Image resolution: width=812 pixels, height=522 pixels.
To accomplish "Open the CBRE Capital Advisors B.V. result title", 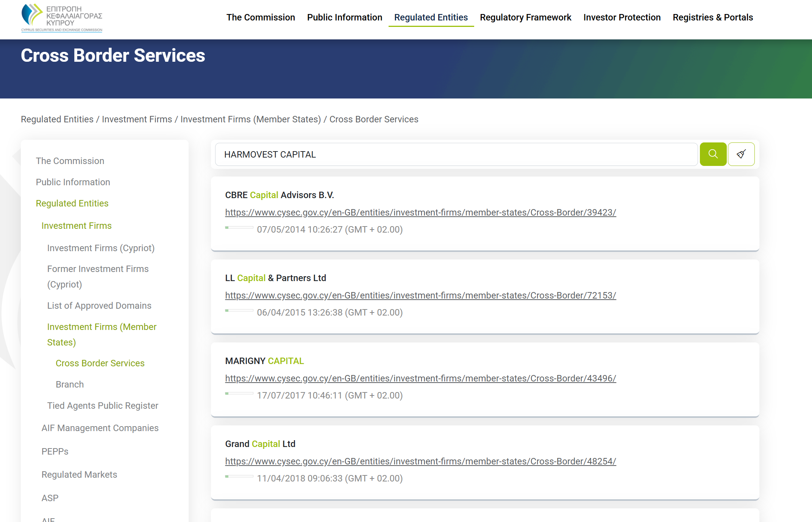I will tap(280, 195).
